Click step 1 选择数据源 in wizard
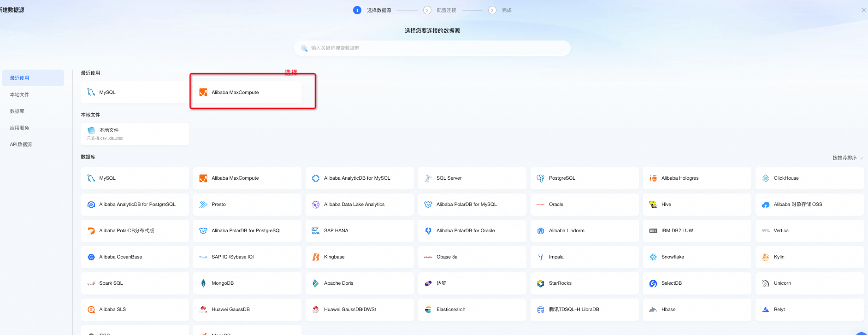Viewport: 868px width, 335px height. coord(372,10)
